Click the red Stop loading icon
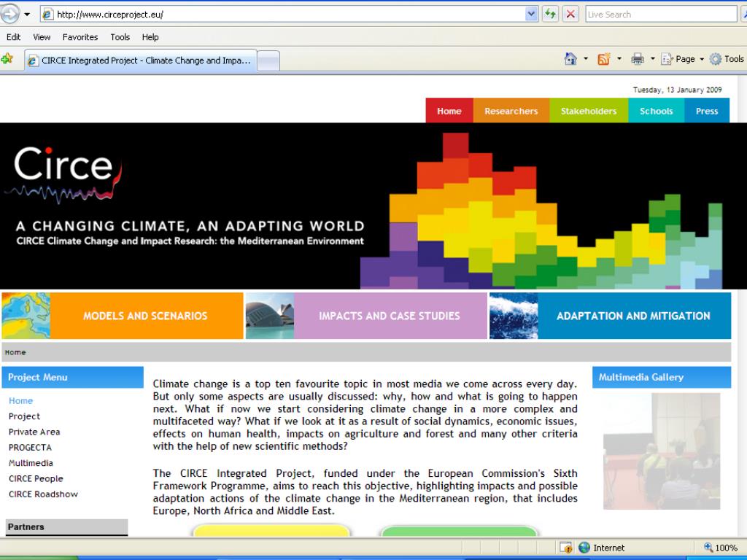Image resolution: width=747 pixels, height=560 pixels. pyautogui.click(x=570, y=15)
